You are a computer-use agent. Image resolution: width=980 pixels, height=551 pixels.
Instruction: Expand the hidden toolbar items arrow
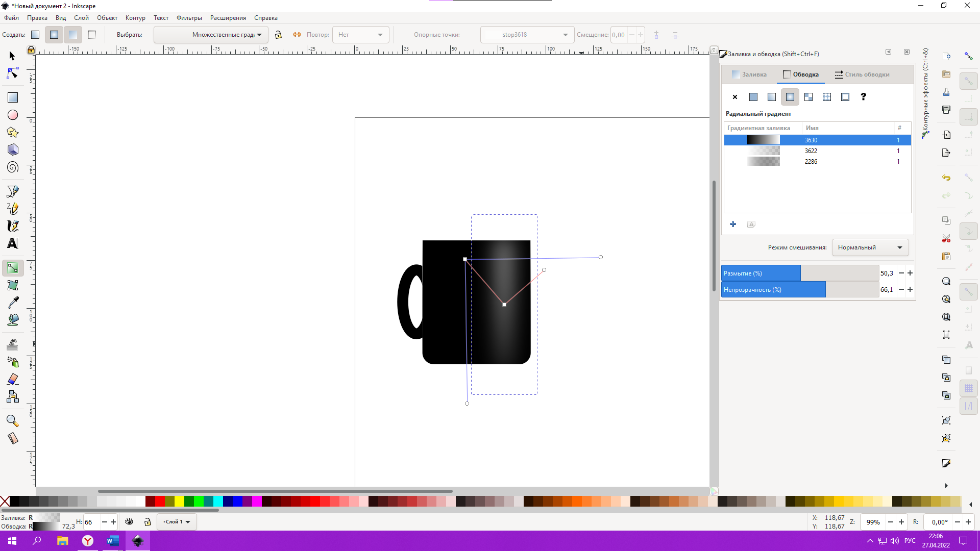(x=946, y=486)
